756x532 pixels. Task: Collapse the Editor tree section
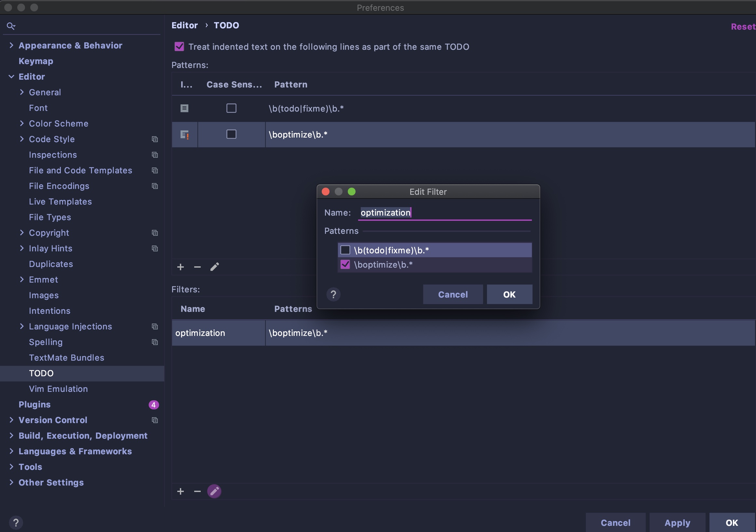(11, 77)
